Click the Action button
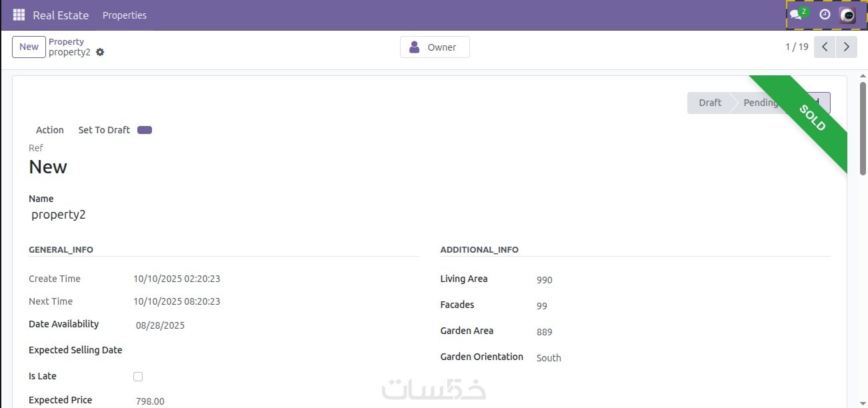The width and height of the screenshot is (868, 408). tap(50, 130)
